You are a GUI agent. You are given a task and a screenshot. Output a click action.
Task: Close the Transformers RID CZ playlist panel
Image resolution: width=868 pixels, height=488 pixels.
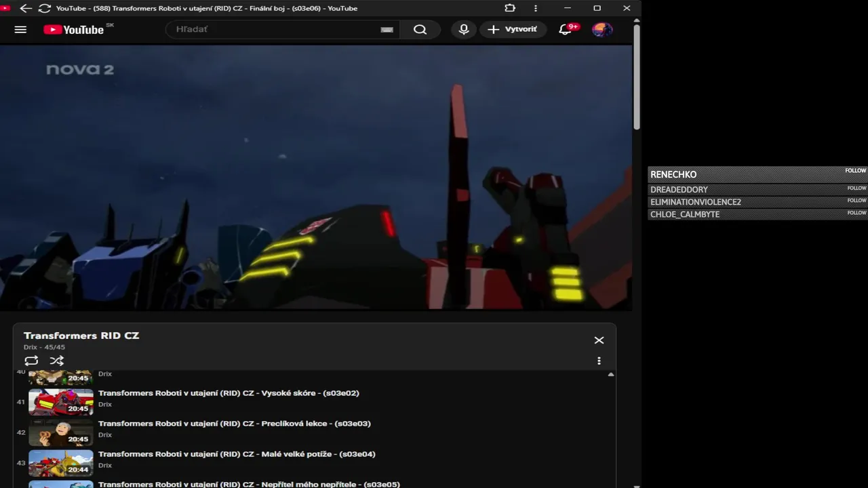click(599, 340)
